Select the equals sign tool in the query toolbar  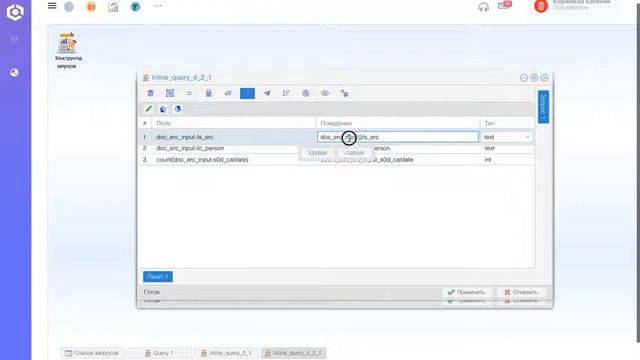pyautogui.click(x=189, y=93)
